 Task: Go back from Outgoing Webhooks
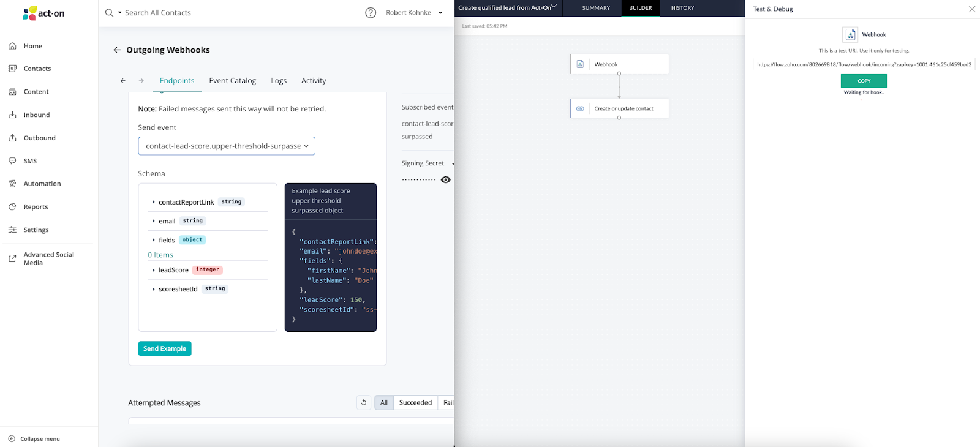click(117, 50)
